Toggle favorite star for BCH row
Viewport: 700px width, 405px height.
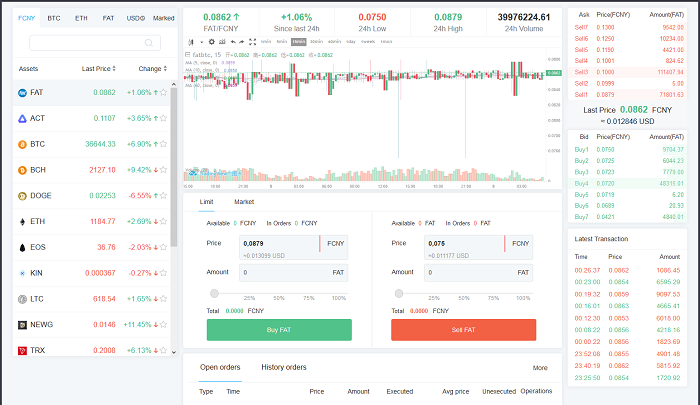tap(164, 170)
